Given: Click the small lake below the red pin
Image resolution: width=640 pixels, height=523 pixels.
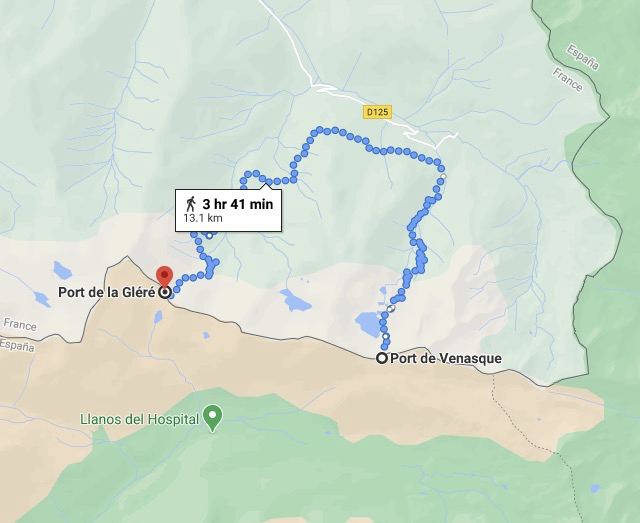Looking at the screenshot, I should tap(158, 316).
